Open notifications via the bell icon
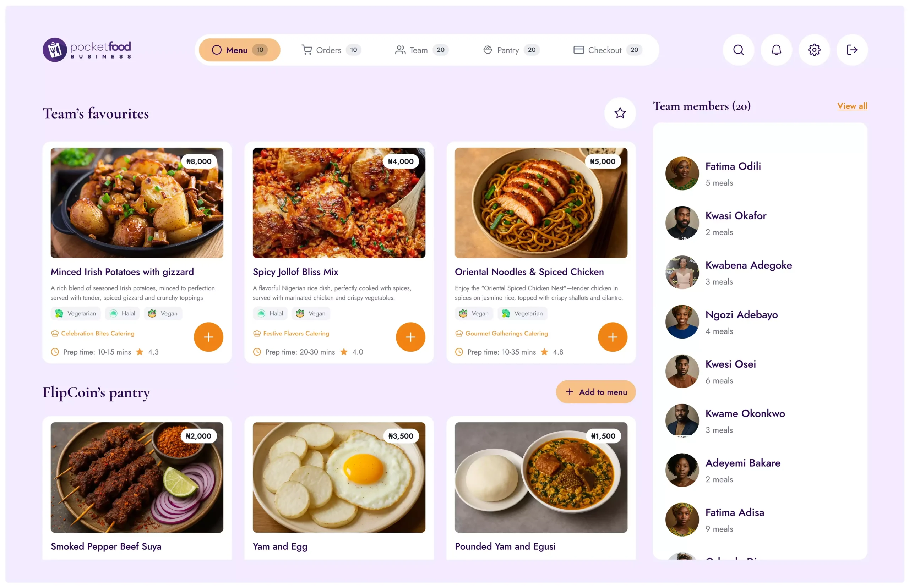This screenshot has width=909, height=588. (776, 50)
